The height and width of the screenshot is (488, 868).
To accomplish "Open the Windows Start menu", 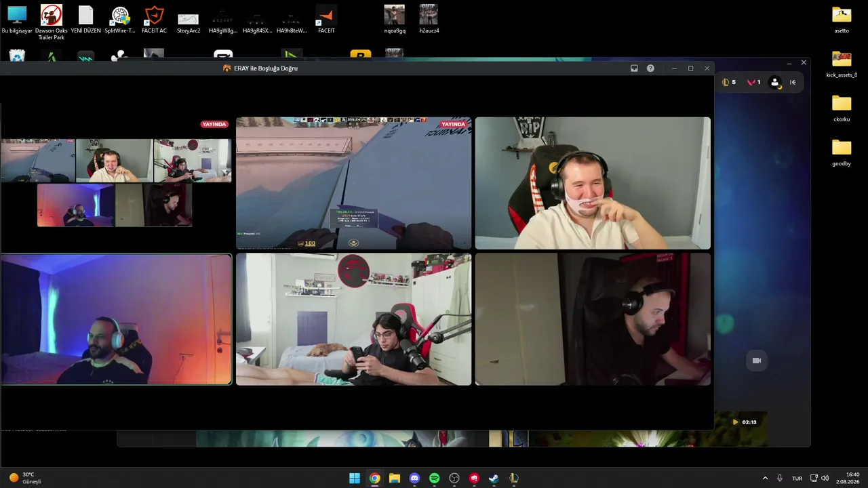I will click(x=355, y=479).
